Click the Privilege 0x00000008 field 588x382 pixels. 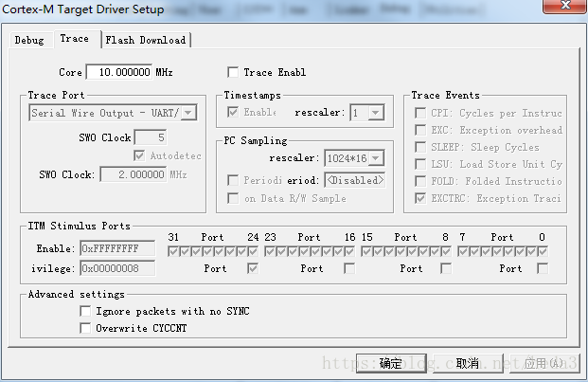[x=117, y=268]
